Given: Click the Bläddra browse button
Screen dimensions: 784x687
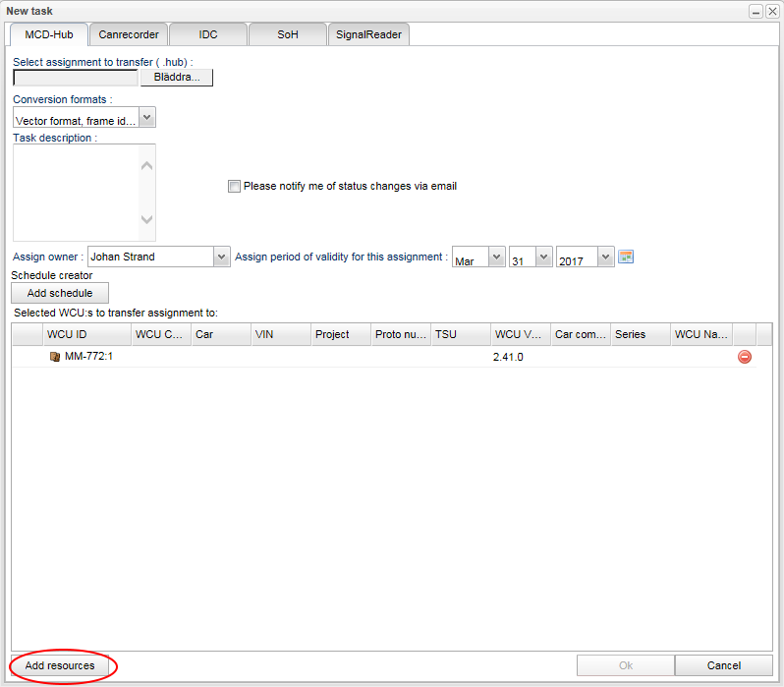Looking at the screenshot, I should (x=177, y=77).
